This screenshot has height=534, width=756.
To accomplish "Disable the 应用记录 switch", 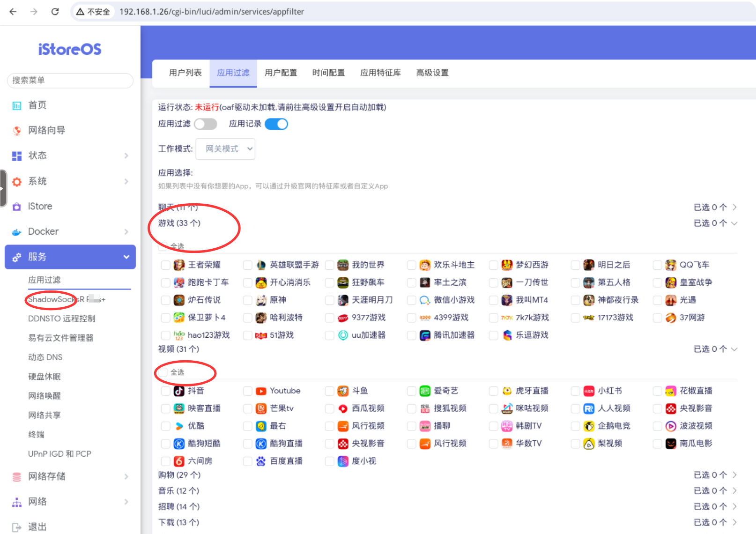I will [276, 124].
